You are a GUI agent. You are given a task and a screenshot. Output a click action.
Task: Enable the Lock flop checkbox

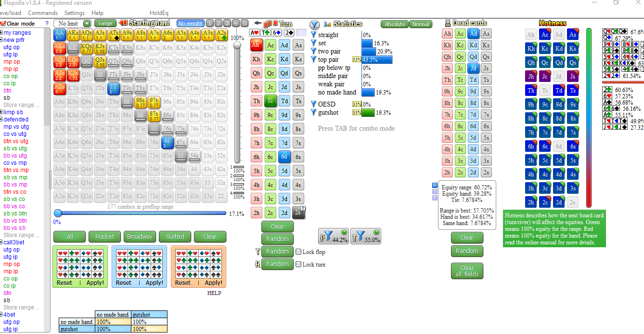(298, 252)
